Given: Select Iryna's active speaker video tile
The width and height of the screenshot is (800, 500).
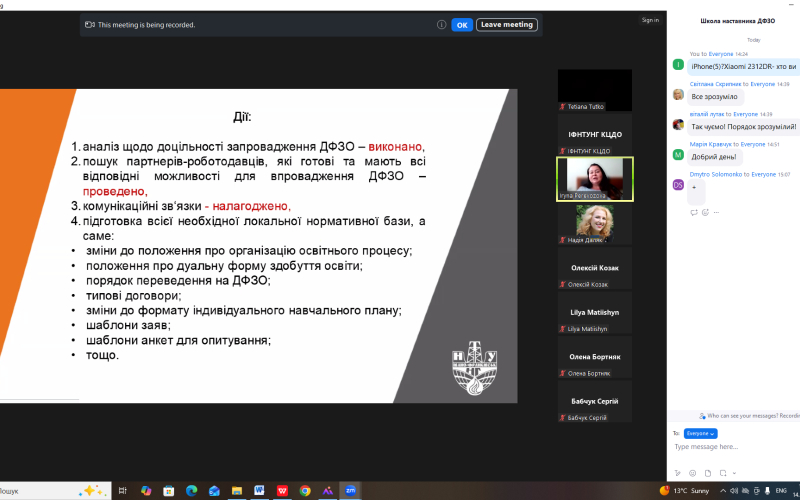Looking at the screenshot, I should [x=595, y=179].
